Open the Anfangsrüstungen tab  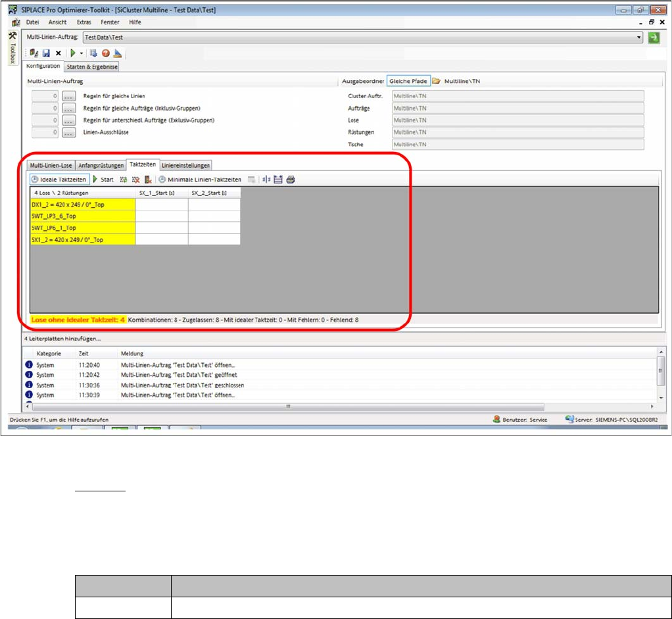tap(101, 166)
